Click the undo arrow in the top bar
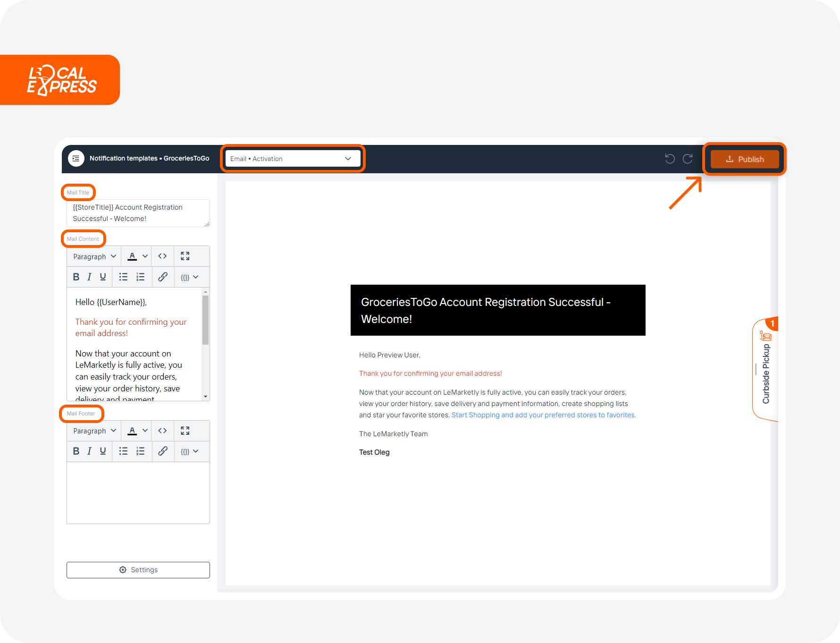The height and width of the screenshot is (643, 840). tap(670, 159)
